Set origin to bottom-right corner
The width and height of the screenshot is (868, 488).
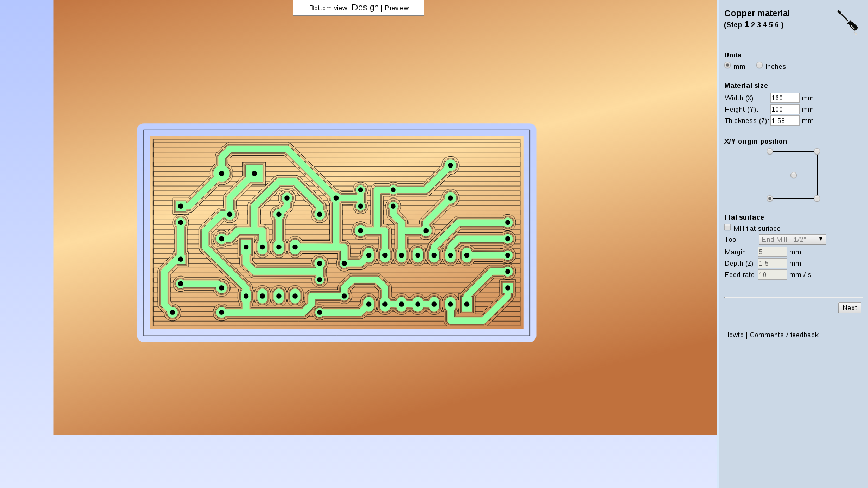coord(817,198)
